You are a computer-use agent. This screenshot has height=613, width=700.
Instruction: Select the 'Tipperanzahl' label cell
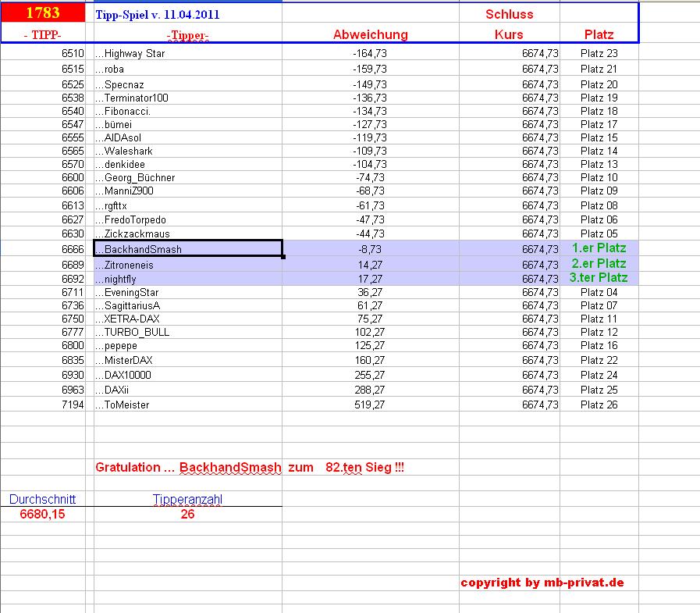187,500
